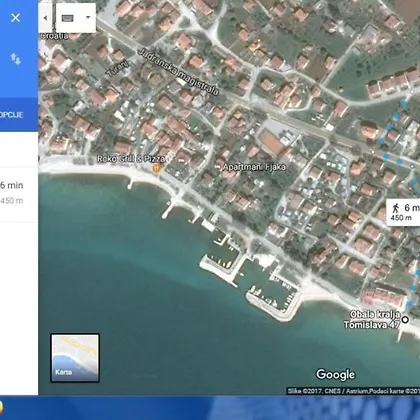
Task: Click the Jadranska magistrala road label
Action: click(x=178, y=72)
